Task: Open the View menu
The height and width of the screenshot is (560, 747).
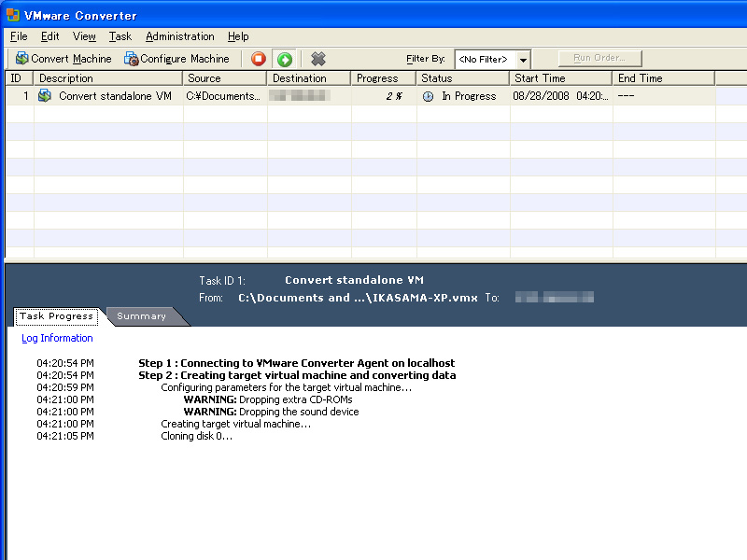Action: [x=84, y=36]
